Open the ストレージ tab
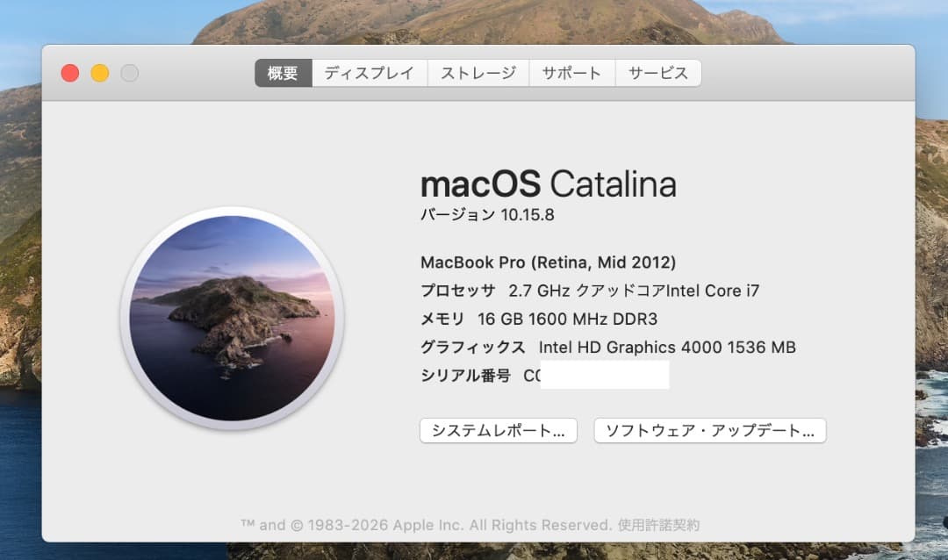Viewport: 948px width, 560px height. coord(478,73)
